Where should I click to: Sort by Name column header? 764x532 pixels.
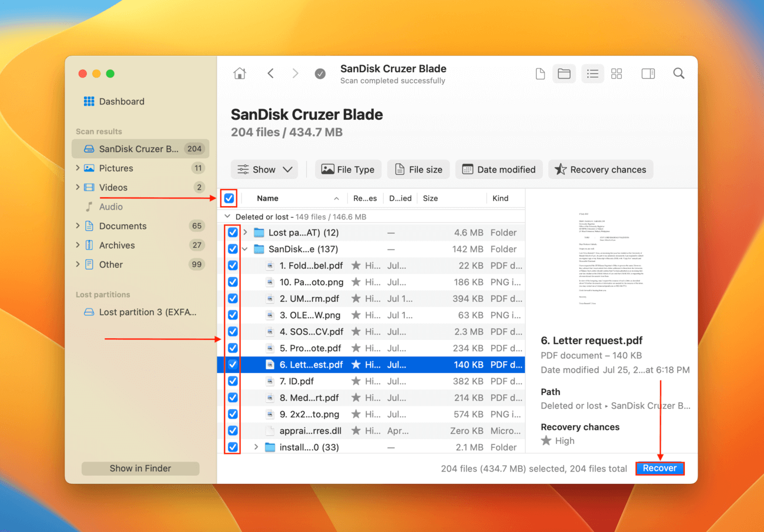(268, 198)
